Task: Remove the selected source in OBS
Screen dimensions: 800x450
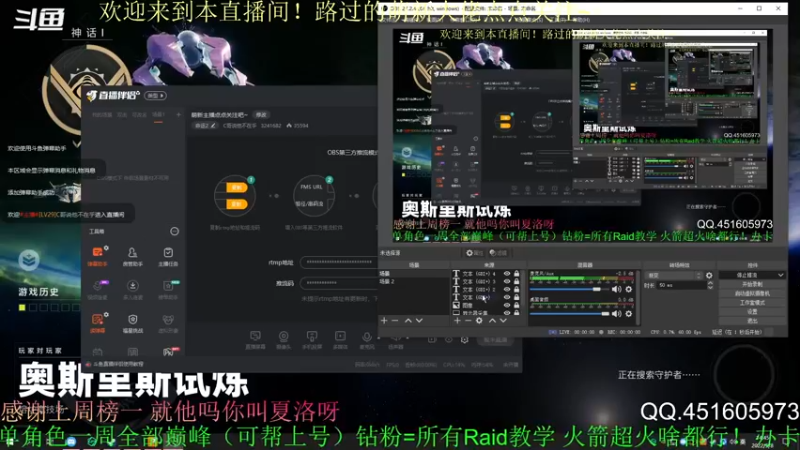Action: coord(468,320)
